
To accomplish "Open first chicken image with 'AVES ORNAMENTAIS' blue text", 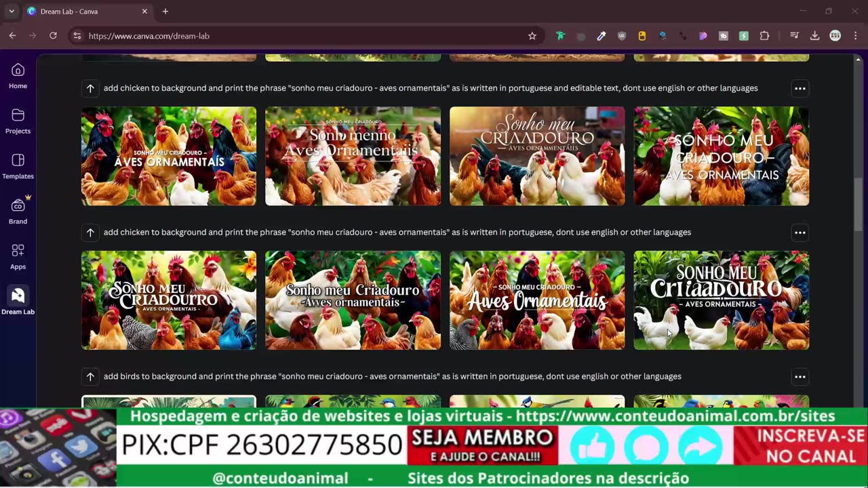I will [x=169, y=156].
